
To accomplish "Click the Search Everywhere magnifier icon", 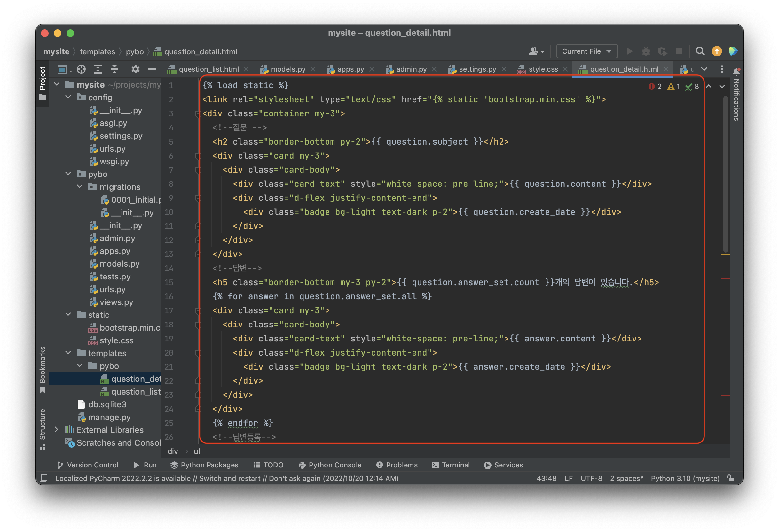I will 700,51.
